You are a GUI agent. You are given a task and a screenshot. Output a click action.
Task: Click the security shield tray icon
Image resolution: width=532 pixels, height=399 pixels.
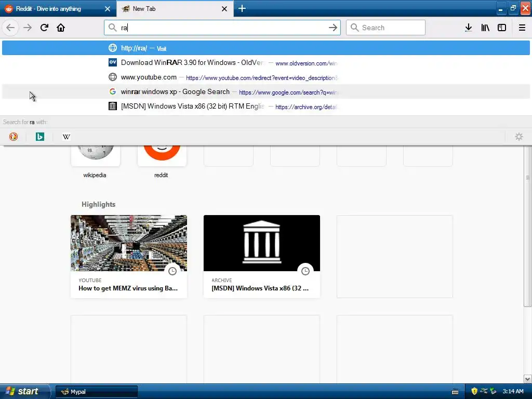coord(474,391)
